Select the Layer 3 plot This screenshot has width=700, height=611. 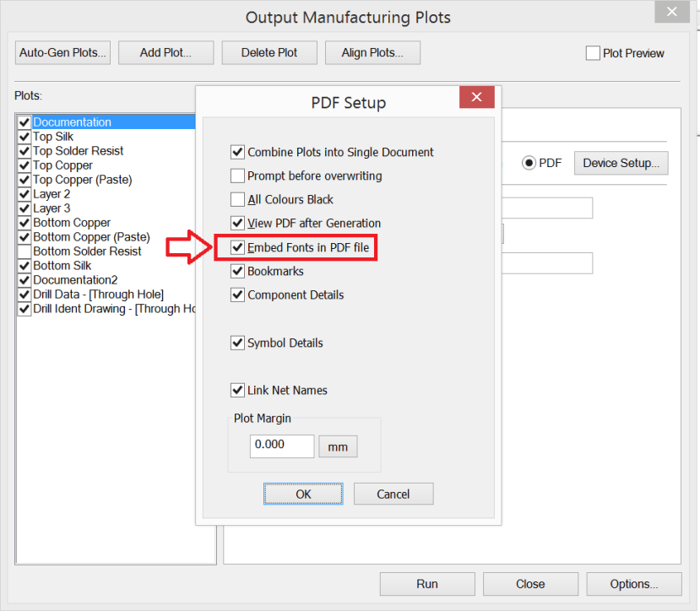click(x=52, y=208)
